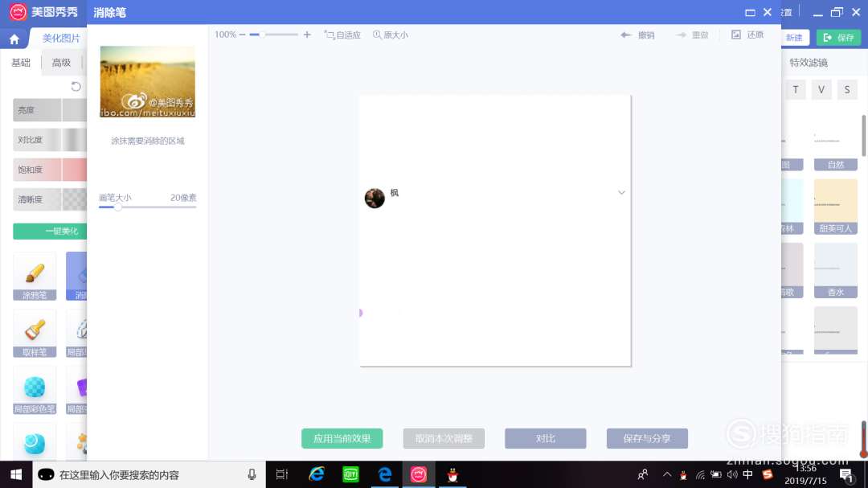This screenshot has width=868, height=488.
Task: Select the 取样笔 sampling pen tool
Action: (x=35, y=334)
